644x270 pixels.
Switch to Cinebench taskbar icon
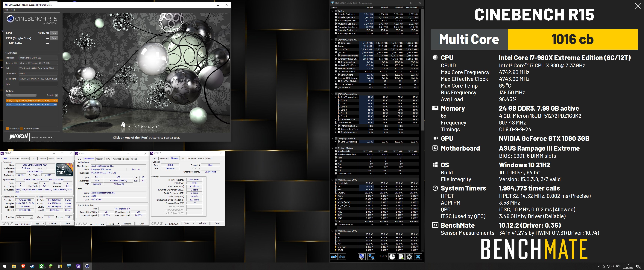point(87,266)
